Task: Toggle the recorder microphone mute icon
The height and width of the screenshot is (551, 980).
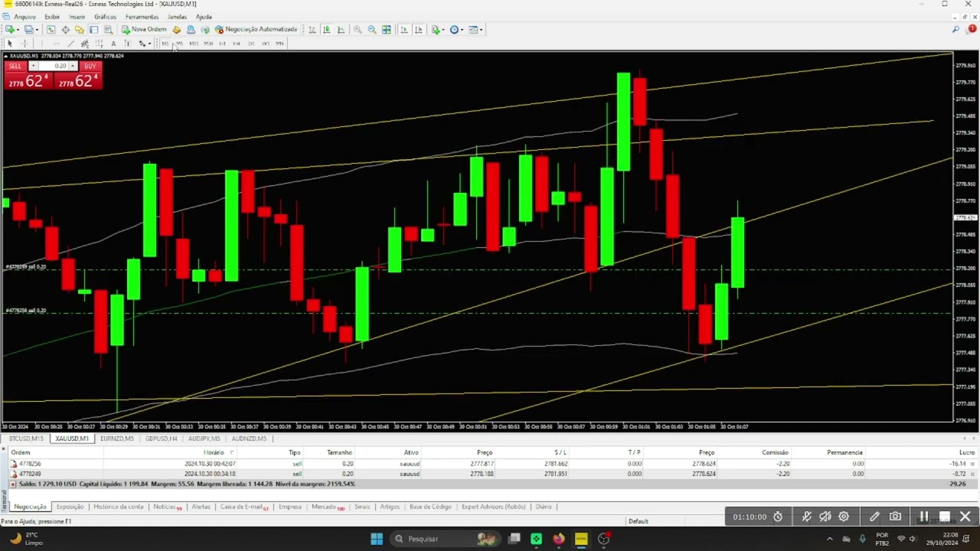Action: coord(806,517)
